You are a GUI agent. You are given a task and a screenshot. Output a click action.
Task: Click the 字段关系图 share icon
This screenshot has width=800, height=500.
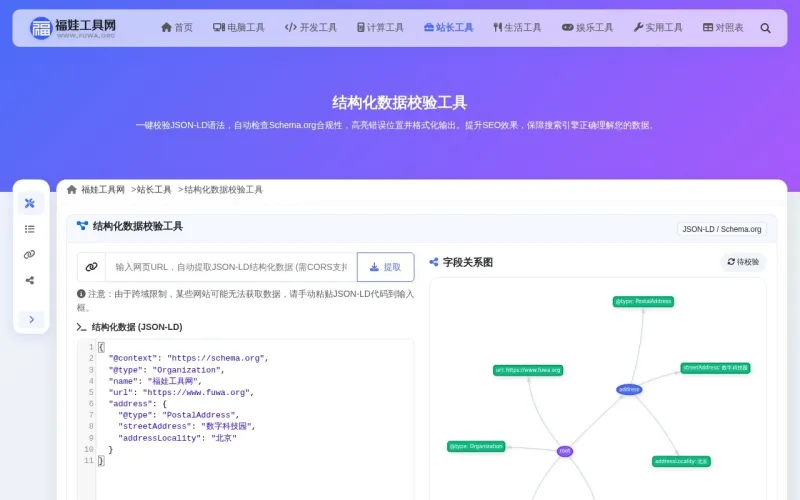434,262
